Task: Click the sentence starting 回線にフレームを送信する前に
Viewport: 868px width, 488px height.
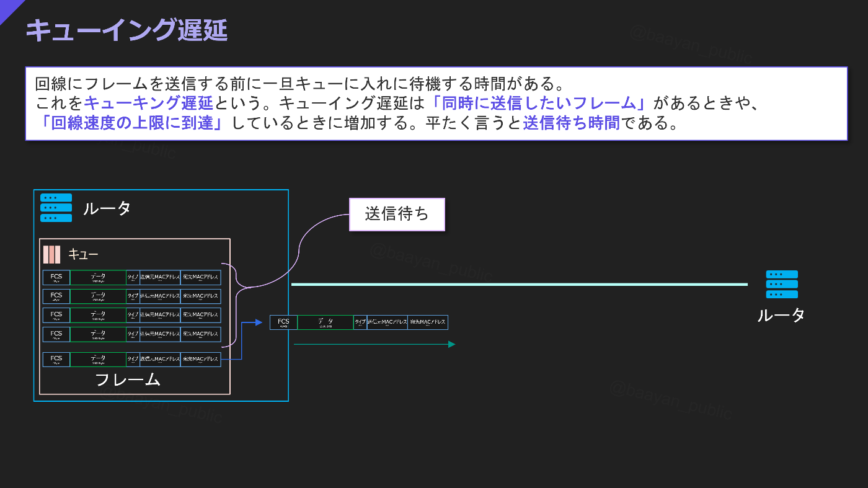Action: (299, 84)
